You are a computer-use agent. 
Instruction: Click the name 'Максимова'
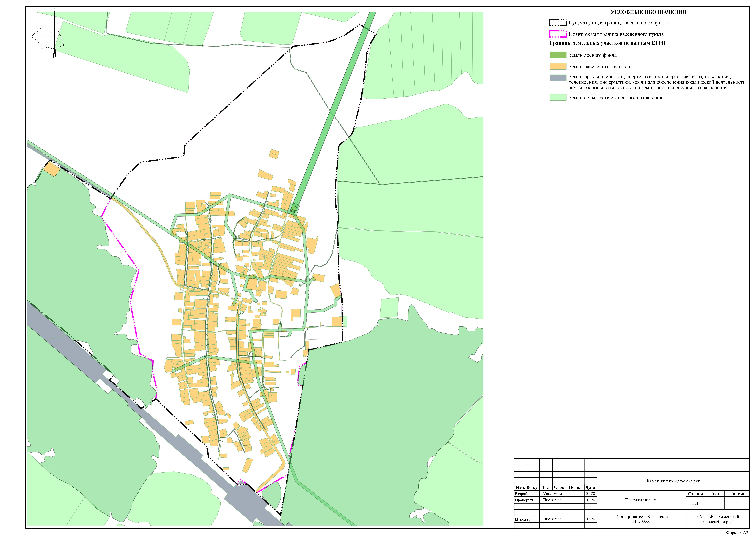[552, 494]
